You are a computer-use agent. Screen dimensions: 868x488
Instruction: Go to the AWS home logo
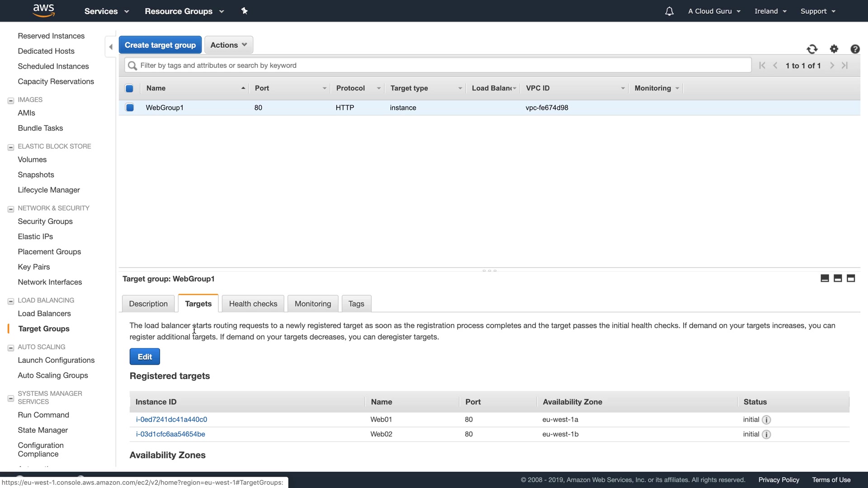pyautogui.click(x=44, y=10)
